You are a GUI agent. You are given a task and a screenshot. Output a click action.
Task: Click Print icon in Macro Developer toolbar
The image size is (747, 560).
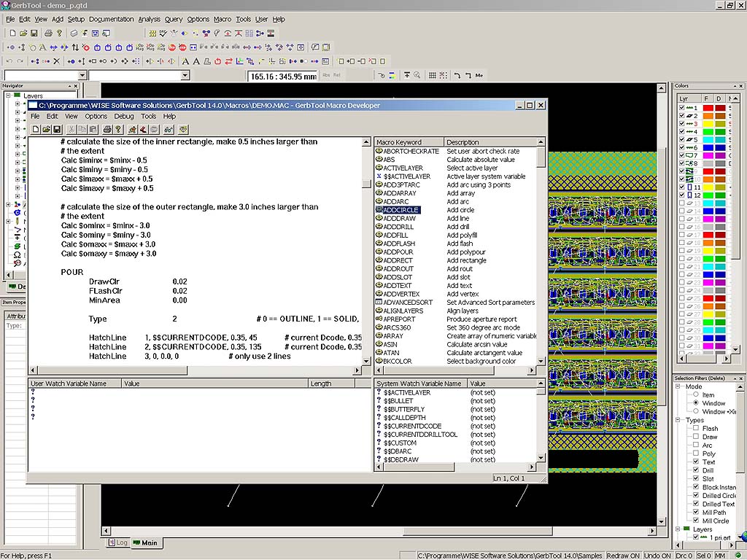tap(107, 130)
